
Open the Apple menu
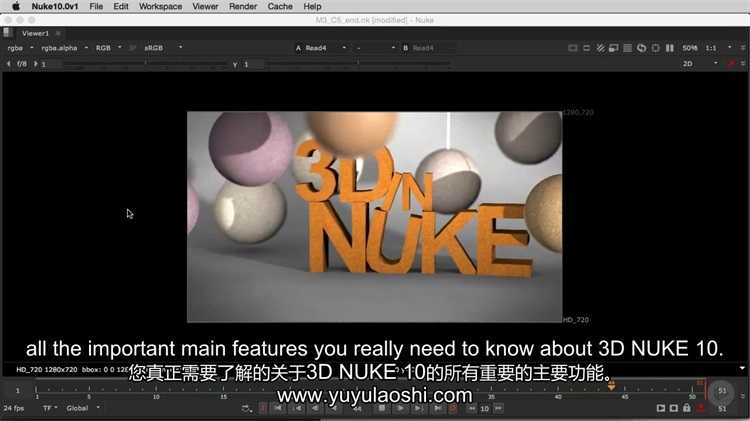[x=16, y=6]
